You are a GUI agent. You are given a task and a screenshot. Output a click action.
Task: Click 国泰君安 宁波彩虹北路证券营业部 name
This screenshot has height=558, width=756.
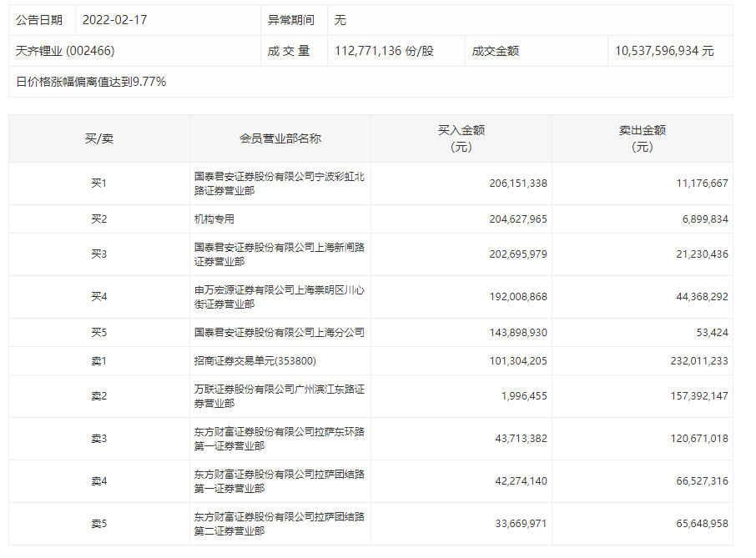(280, 183)
